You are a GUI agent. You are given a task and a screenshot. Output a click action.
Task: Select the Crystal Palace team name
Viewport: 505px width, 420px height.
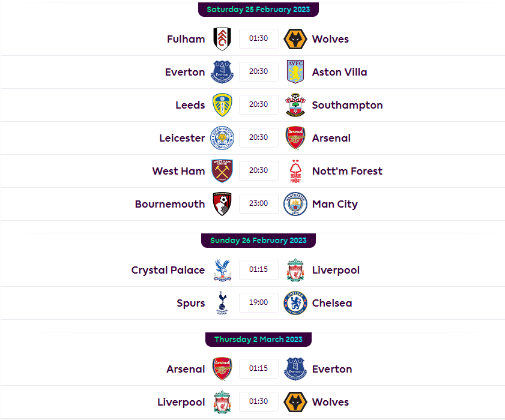click(x=168, y=269)
